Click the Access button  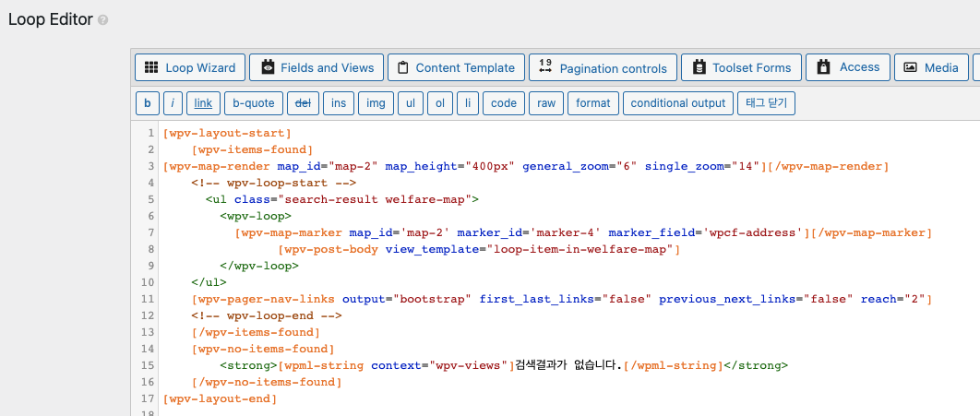pyautogui.click(x=847, y=67)
